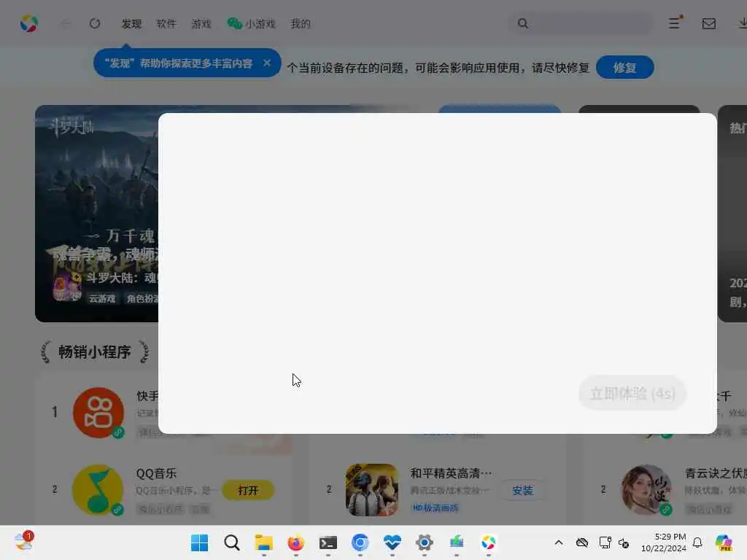Open the colorful app store taskbar icon

[x=488, y=542]
